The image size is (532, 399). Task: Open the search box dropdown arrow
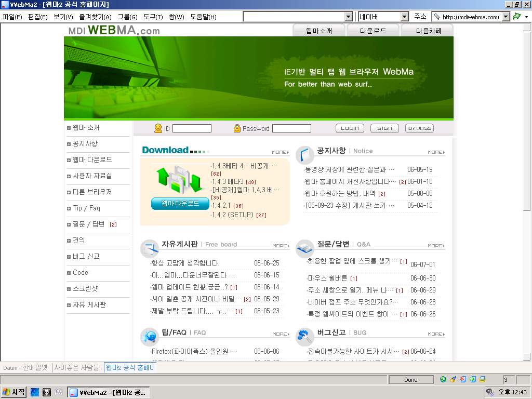349,17
